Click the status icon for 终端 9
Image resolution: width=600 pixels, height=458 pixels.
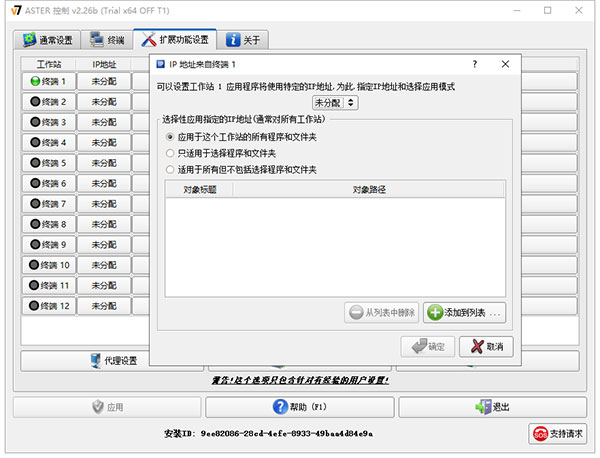point(35,244)
